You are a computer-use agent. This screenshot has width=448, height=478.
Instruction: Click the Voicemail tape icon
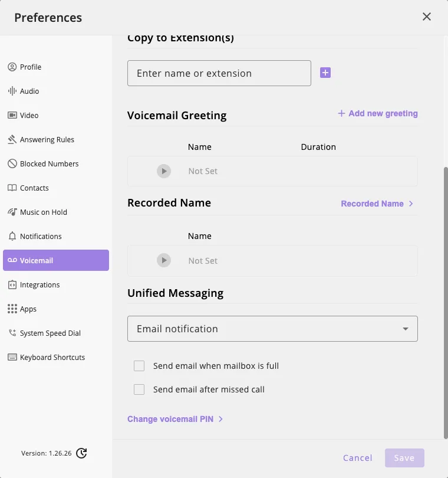[x=12, y=260]
